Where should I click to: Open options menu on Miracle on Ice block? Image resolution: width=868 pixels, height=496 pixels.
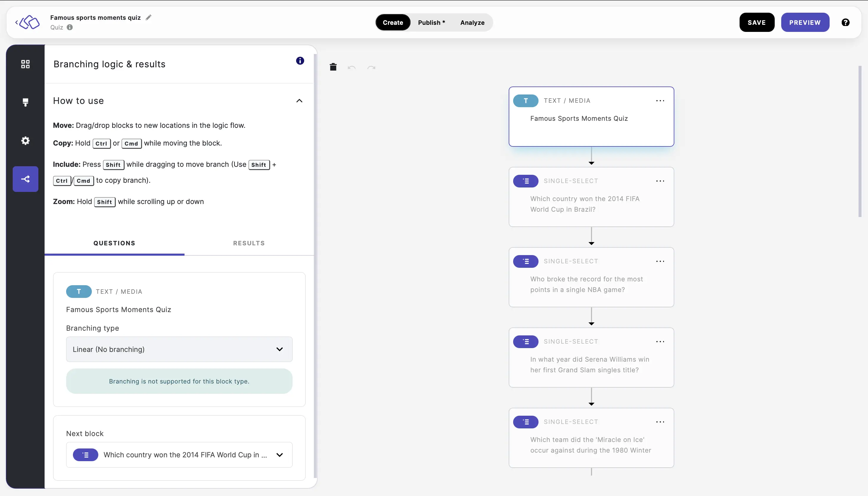[660, 422]
